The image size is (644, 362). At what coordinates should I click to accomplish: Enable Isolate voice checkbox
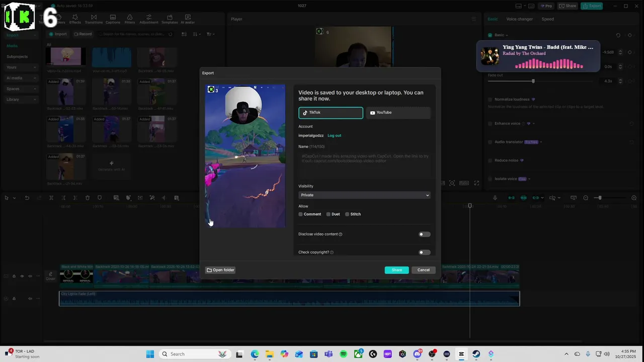pos(490,179)
